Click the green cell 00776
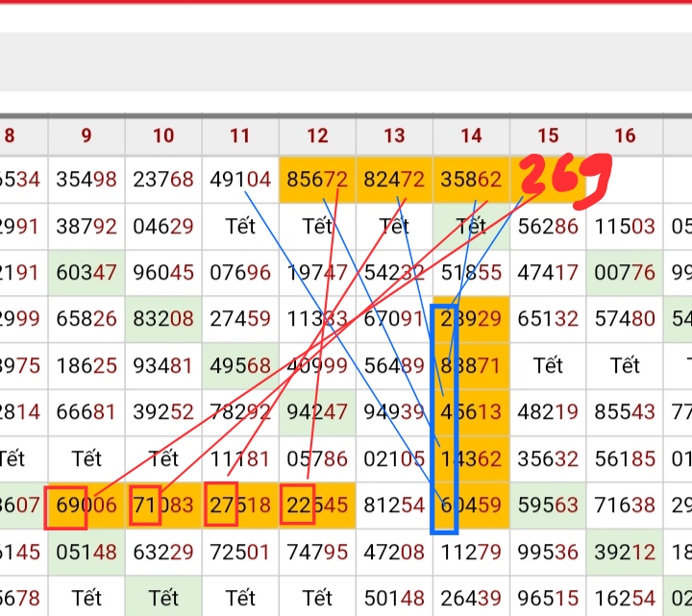Screen dimensions: 692x616 point(625,272)
